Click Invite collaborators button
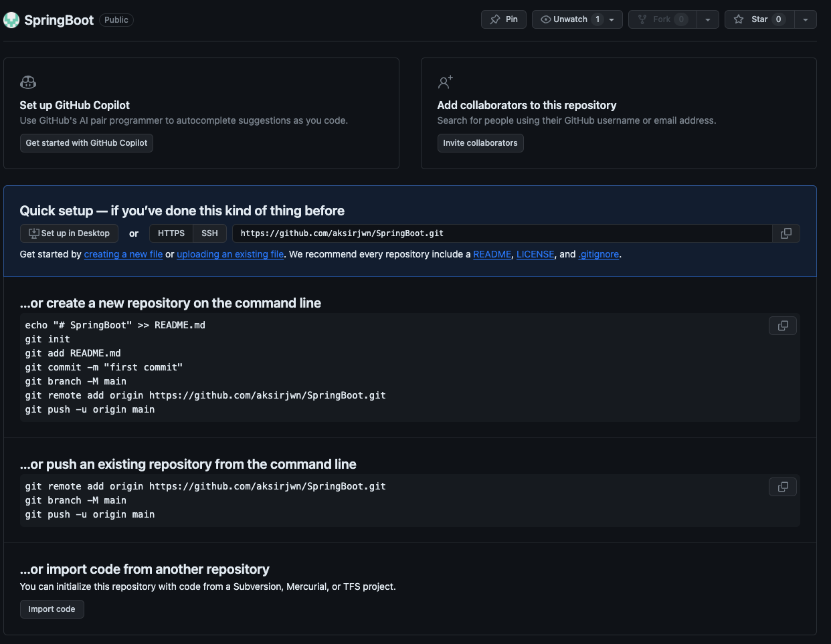 (480, 143)
